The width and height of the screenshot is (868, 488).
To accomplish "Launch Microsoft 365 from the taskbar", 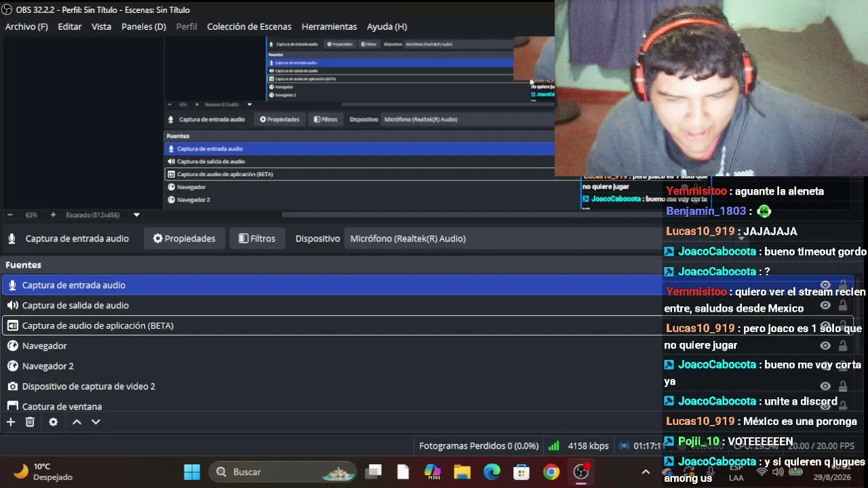I will [433, 472].
